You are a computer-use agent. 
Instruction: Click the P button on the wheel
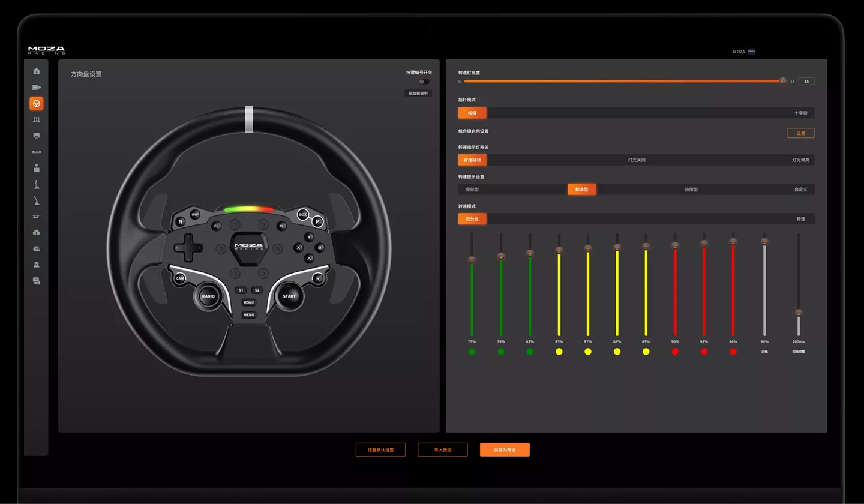click(318, 221)
